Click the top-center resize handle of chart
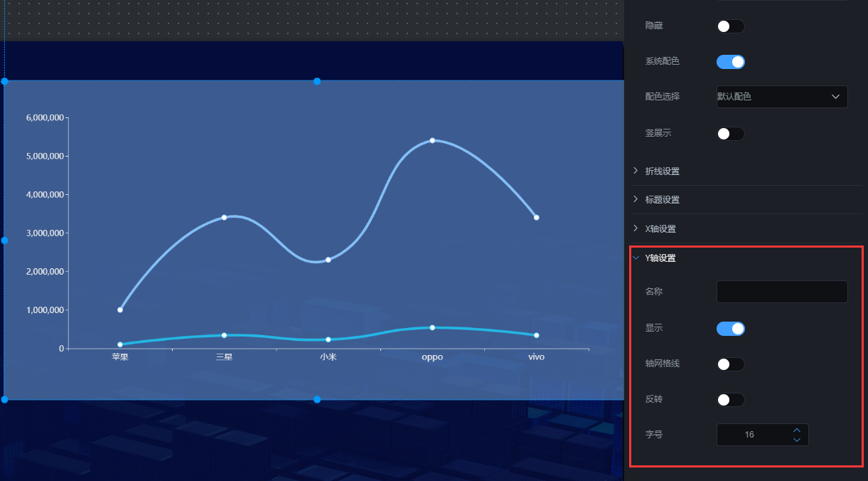Screen dimensions: 868x481 317,81
